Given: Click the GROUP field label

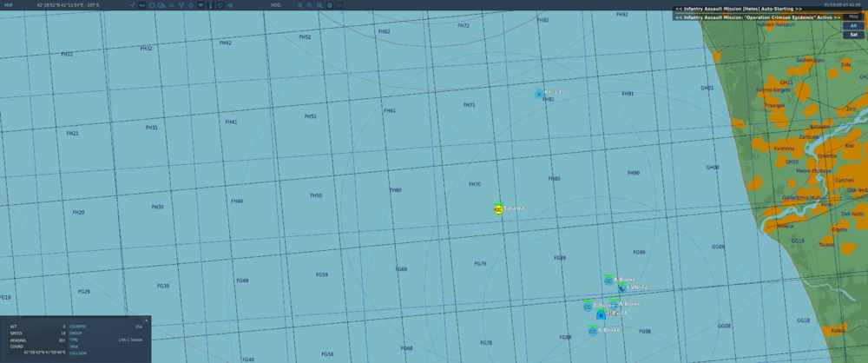Looking at the screenshot, I should pyautogui.click(x=76, y=333).
